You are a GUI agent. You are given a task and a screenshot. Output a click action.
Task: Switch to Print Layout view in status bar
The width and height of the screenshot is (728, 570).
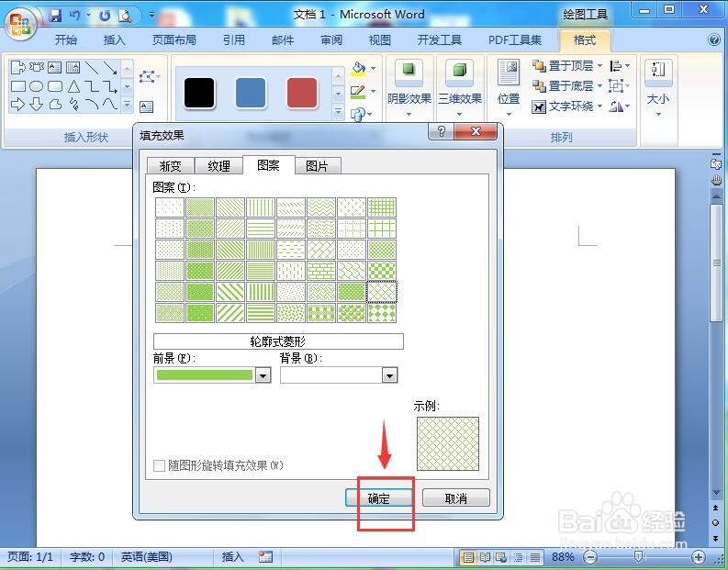coord(468,556)
